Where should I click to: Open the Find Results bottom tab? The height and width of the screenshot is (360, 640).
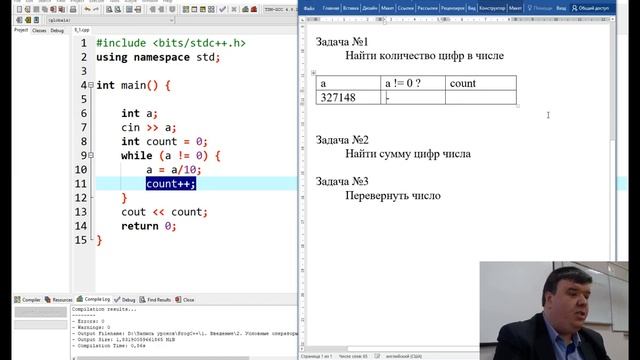[x=155, y=300]
